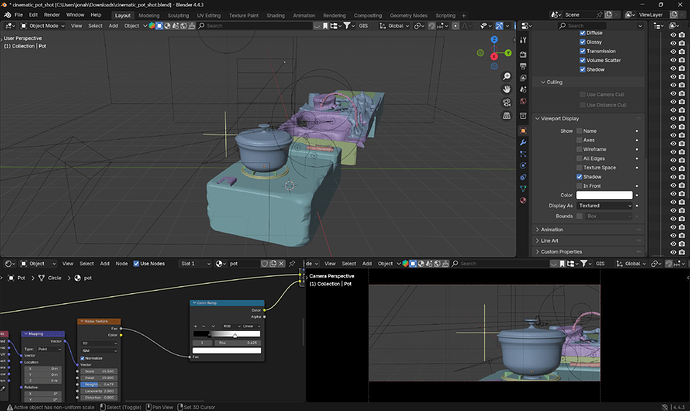This screenshot has height=411, width=690.
Task: Add a color stop with plus button
Action: coord(195,326)
